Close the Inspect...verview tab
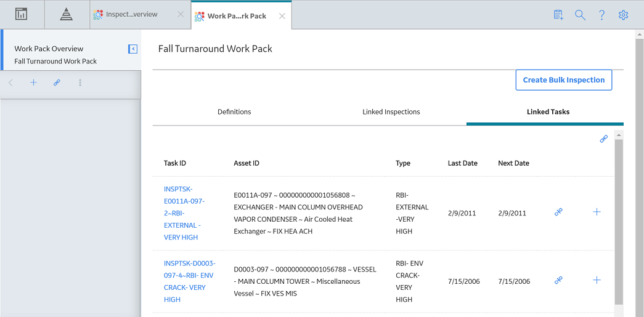 [181, 14]
